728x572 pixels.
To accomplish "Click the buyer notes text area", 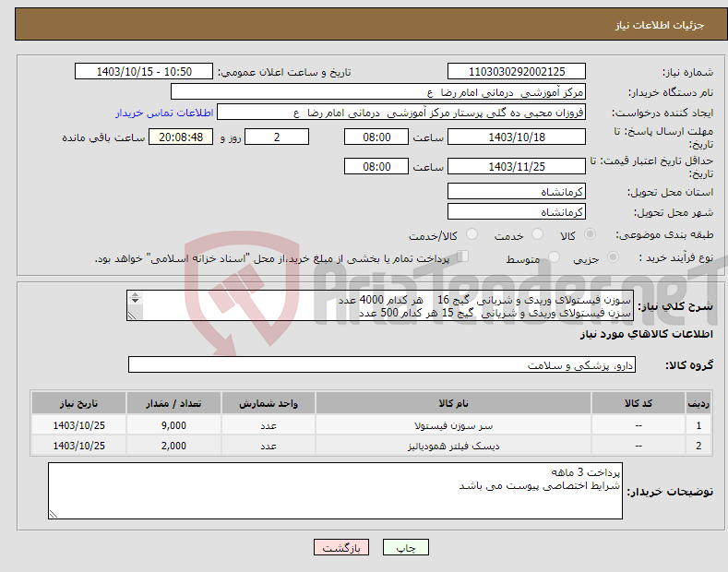I will [x=335, y=491].
